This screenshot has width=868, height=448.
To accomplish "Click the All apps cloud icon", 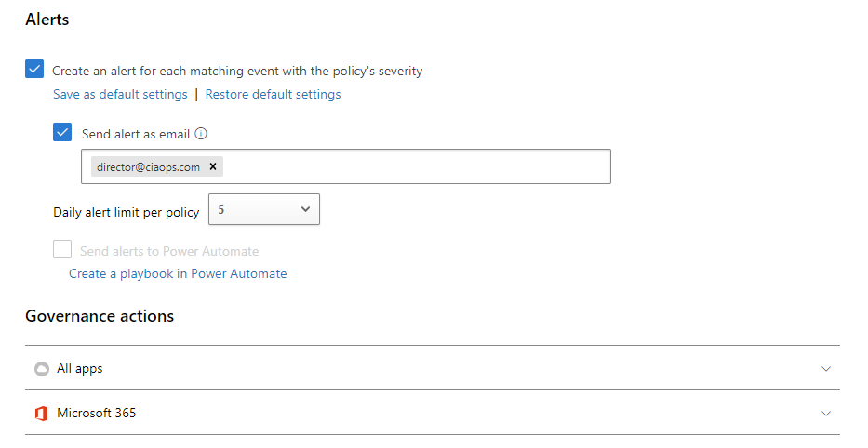I will pyautogui.click(x=41, y=369).
